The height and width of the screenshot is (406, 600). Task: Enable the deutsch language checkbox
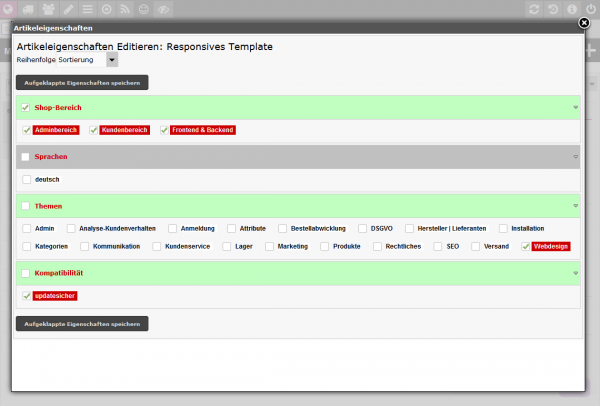(27, 179)
